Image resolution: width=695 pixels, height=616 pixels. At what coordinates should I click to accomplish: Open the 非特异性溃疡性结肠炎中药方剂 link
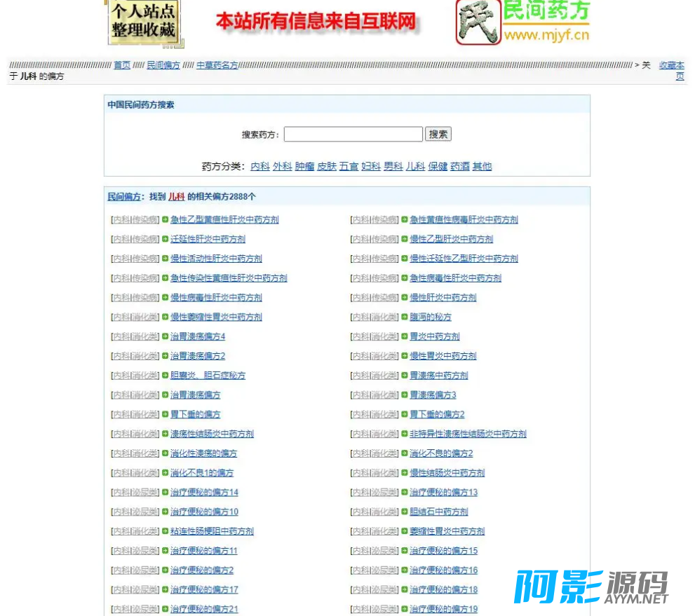[468, 434]
